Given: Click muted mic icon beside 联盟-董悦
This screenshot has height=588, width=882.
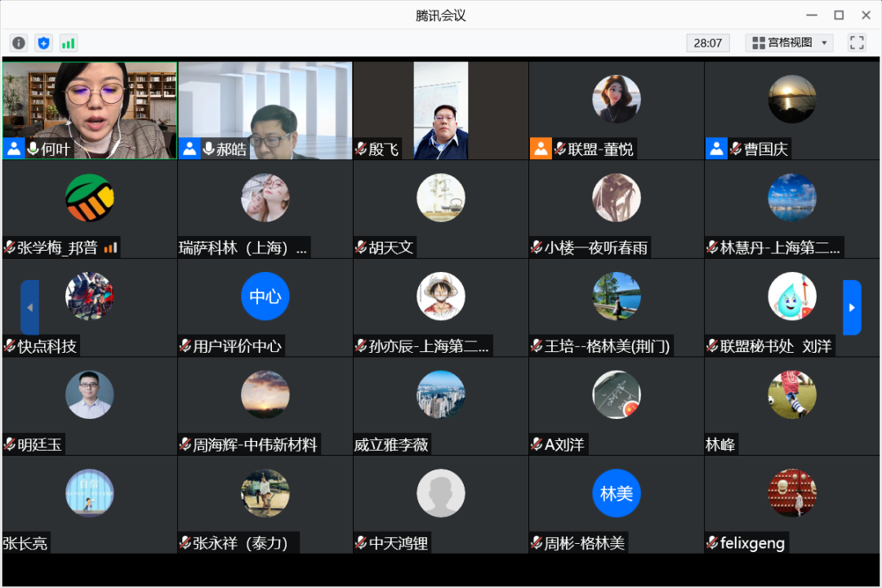Looking at the screenshot, I should tap(559, 149).
